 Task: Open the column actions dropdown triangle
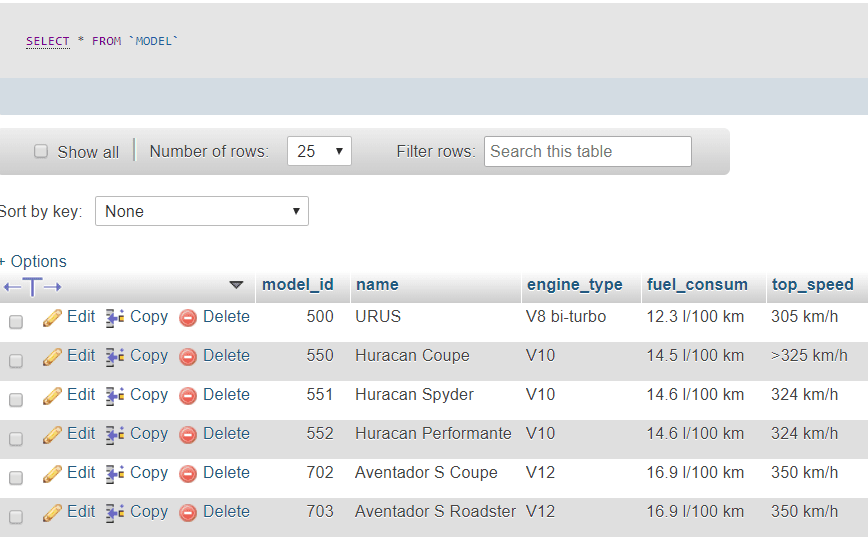pyautogui.click(x=236, y=285)
